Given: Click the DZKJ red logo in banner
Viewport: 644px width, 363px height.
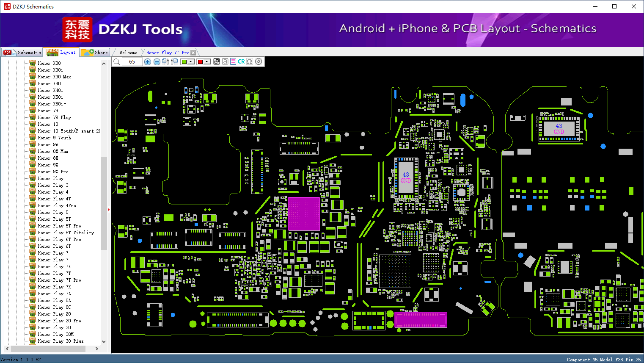Looking at the screenshot, I should point(77,29).
